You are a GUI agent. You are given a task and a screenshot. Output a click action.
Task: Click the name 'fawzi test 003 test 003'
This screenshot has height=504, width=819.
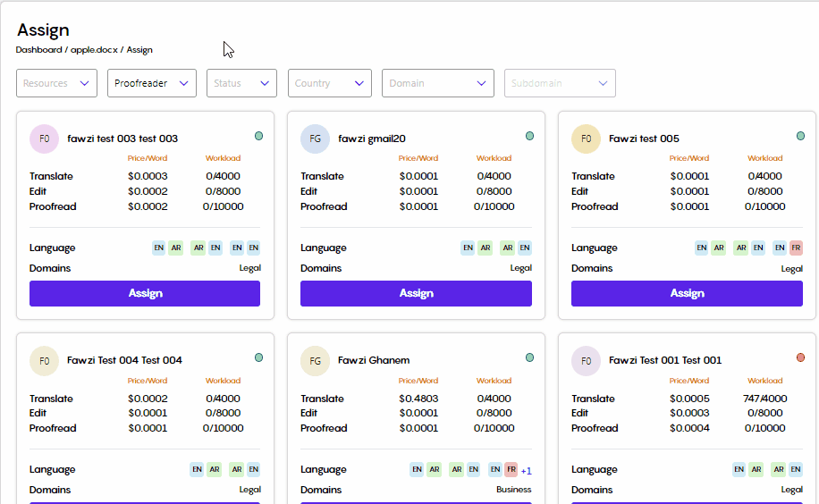click(122, 139)
